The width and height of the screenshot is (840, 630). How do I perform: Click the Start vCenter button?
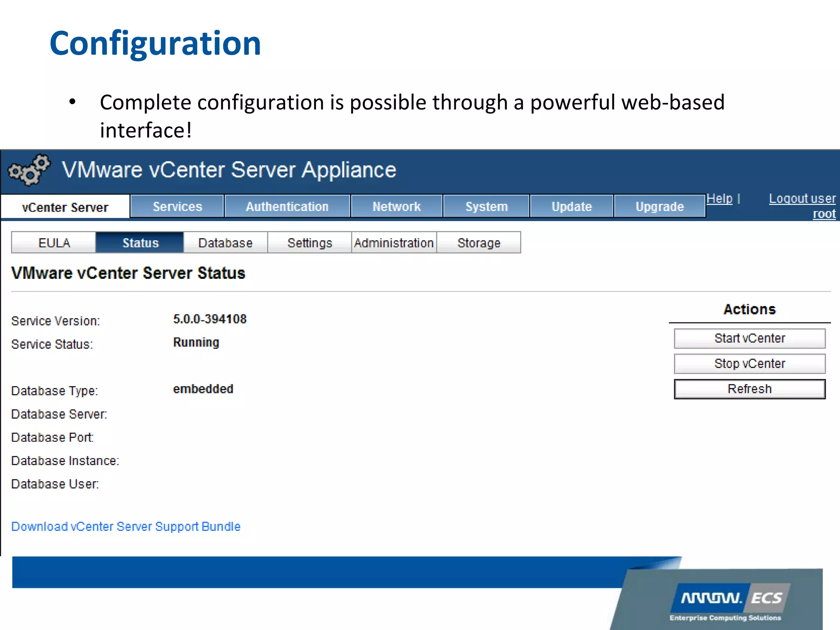point(750,338)
